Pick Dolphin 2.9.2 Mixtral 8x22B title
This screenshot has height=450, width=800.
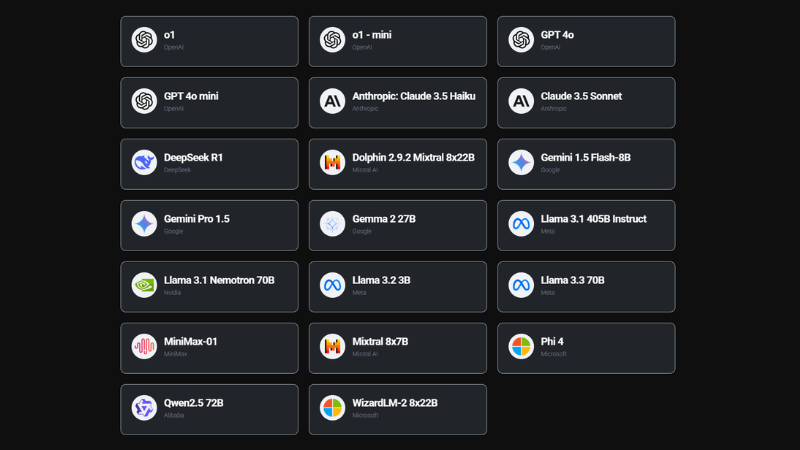[413, 158]
